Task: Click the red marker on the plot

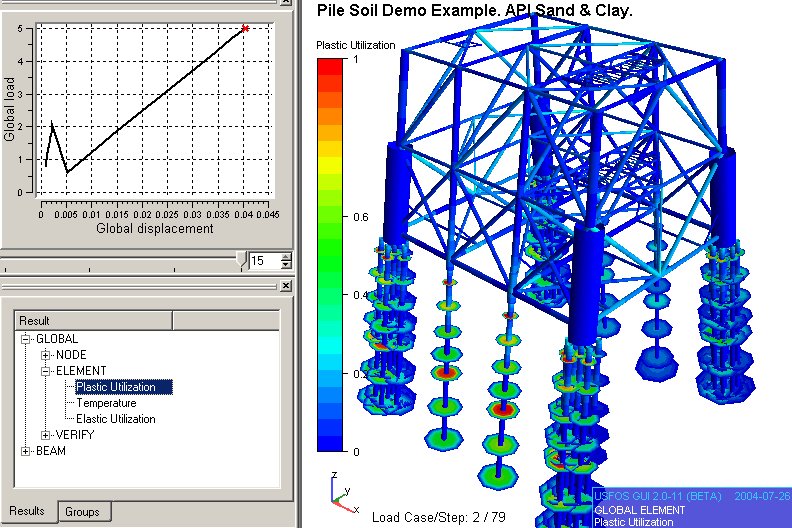Action: pos(245,29)
